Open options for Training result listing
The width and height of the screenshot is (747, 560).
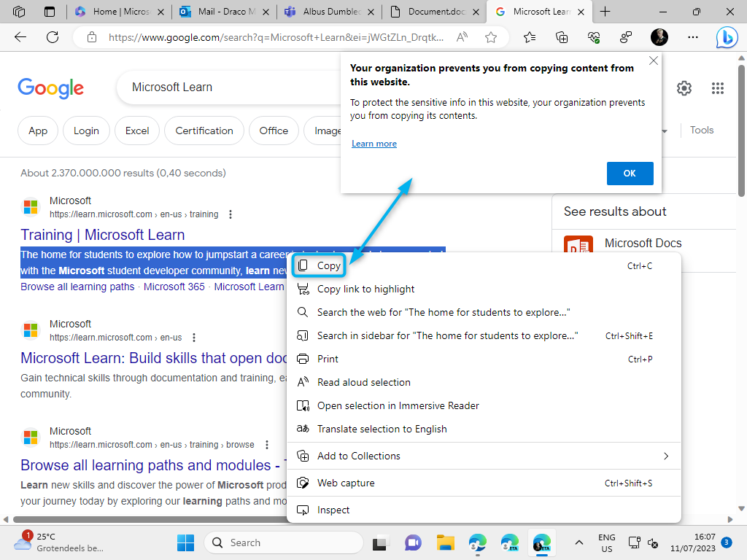(231, 214)
